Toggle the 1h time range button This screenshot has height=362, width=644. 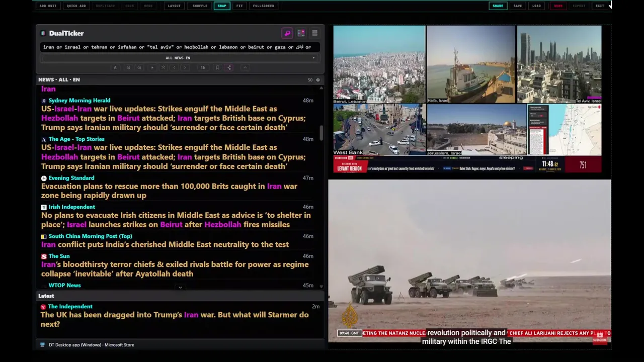point(203,67)
